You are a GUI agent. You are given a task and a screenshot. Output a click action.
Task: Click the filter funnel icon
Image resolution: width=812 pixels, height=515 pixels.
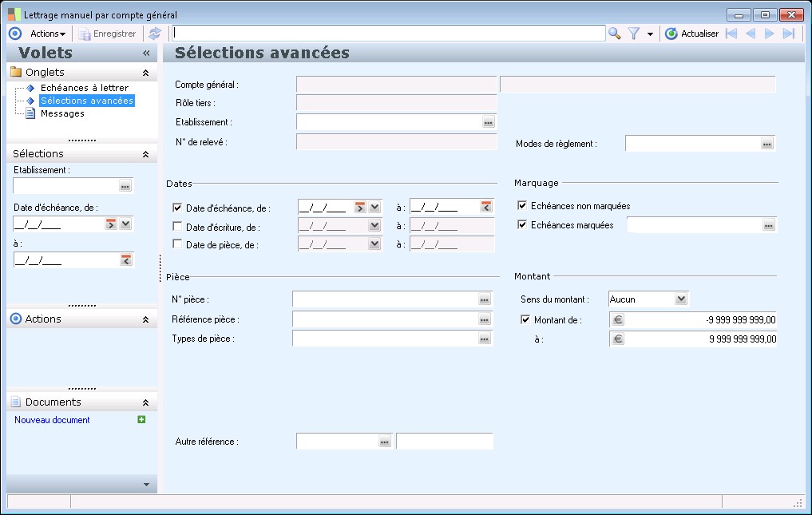point(634,34)
